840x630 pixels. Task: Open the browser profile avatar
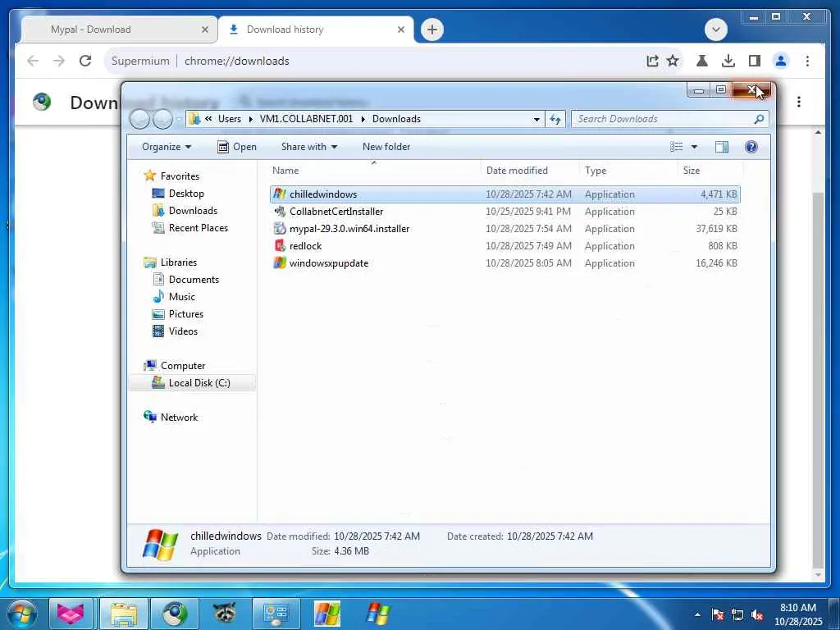pyautogui.click(x=781, y=61)
